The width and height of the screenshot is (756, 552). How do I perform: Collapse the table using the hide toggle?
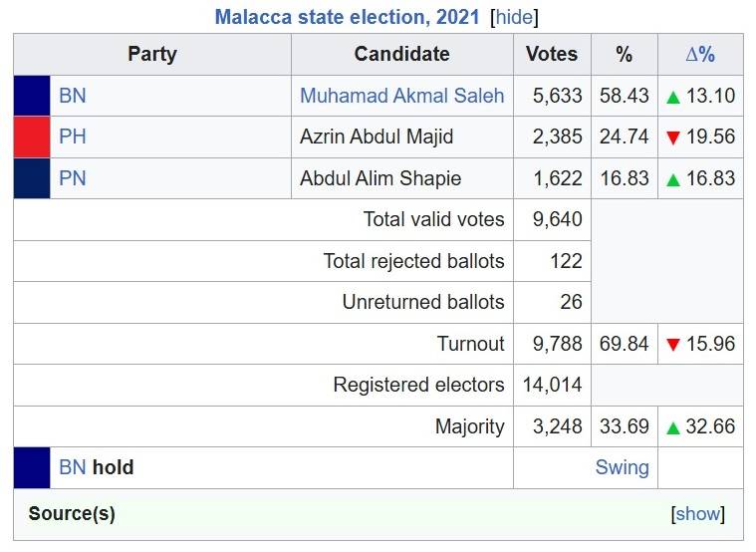click(x=514, y=17)
